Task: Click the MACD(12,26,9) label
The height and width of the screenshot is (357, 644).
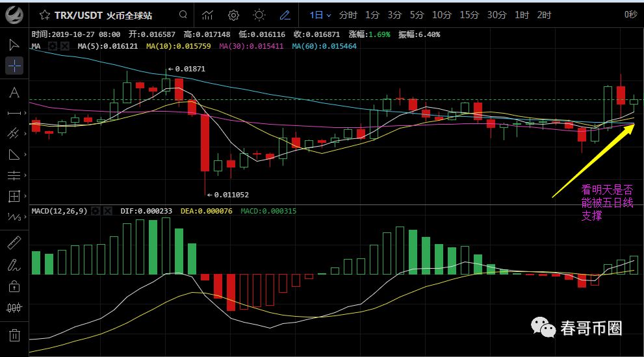Action: [x=60, y=211]
